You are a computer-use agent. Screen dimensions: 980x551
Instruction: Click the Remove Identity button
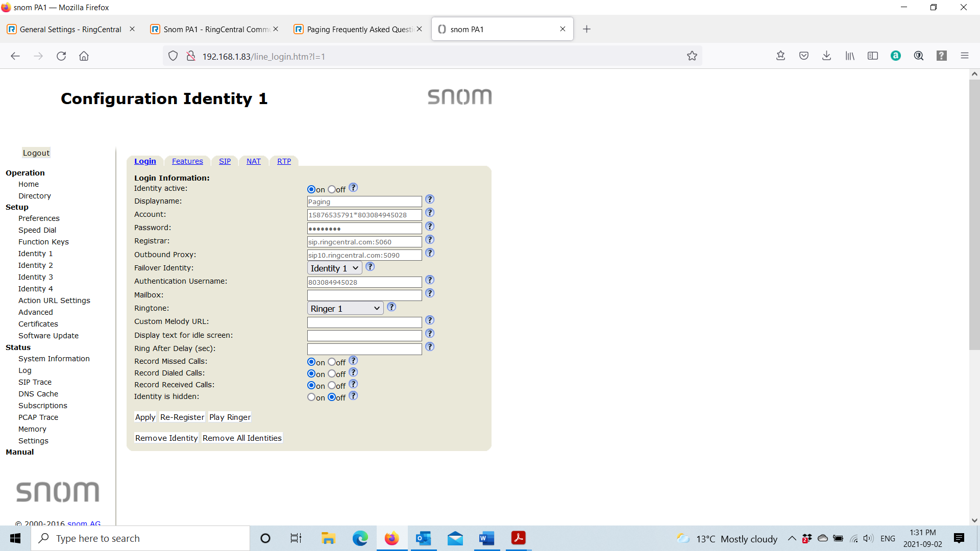(x=166, y=438)
